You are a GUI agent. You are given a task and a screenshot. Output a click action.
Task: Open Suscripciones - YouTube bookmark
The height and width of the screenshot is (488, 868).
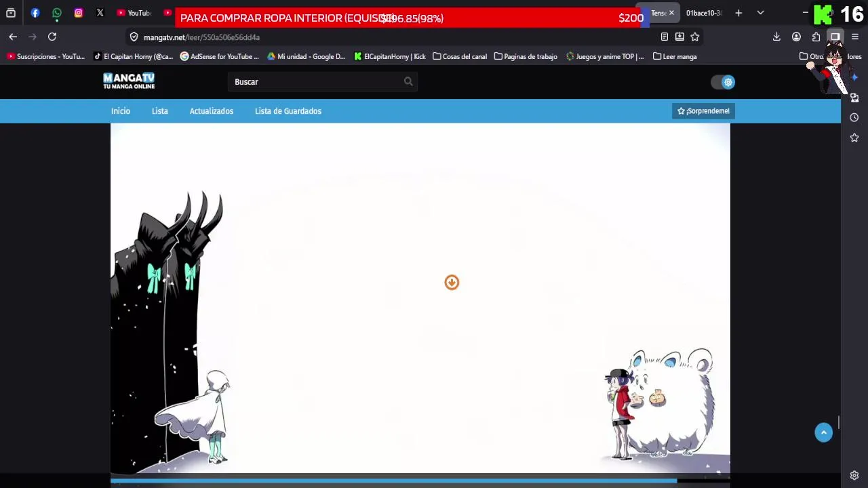pyautogui.click(x=46, y=56)
